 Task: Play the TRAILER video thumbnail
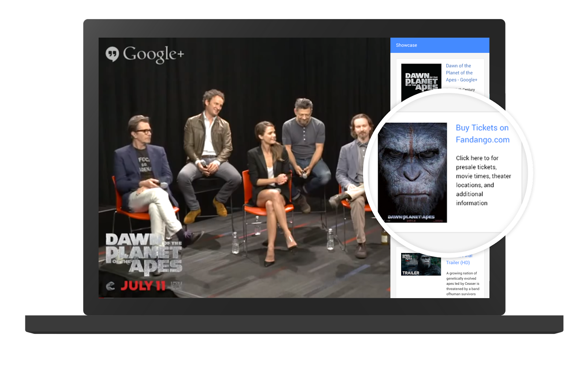click(421, 265)
